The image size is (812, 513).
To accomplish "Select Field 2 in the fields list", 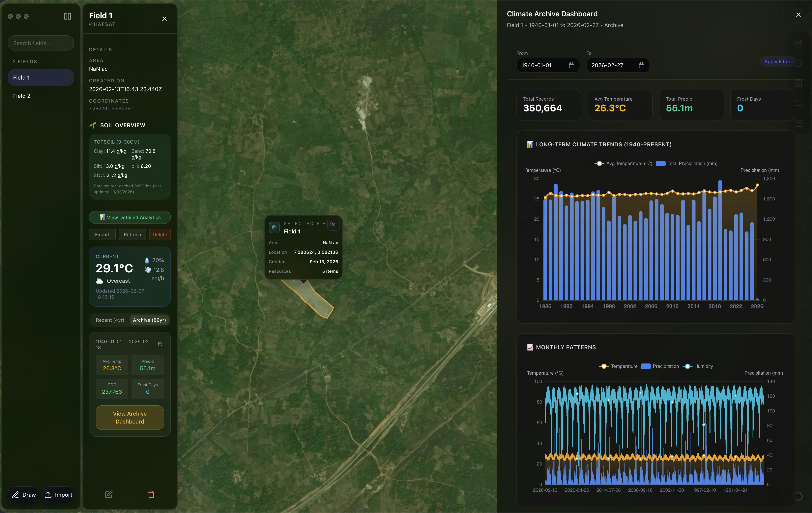I will pyautogui.click(x=22, y=96).
